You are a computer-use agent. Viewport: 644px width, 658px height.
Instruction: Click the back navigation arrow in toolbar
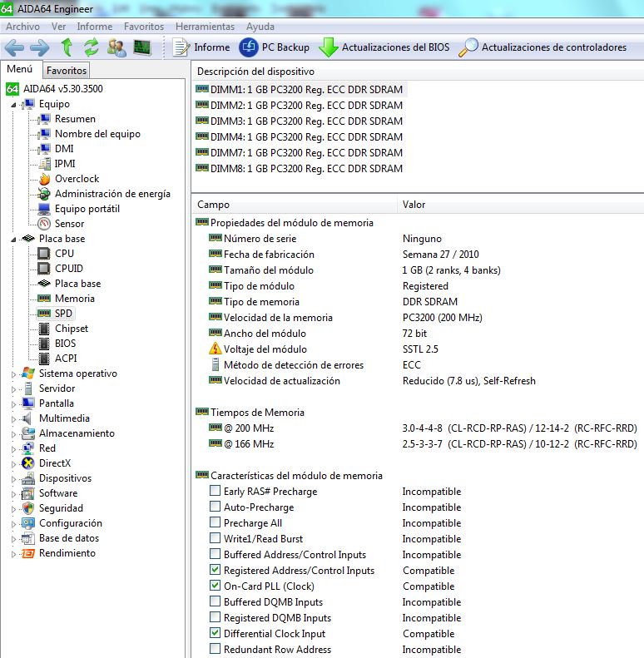pos(15,47)
